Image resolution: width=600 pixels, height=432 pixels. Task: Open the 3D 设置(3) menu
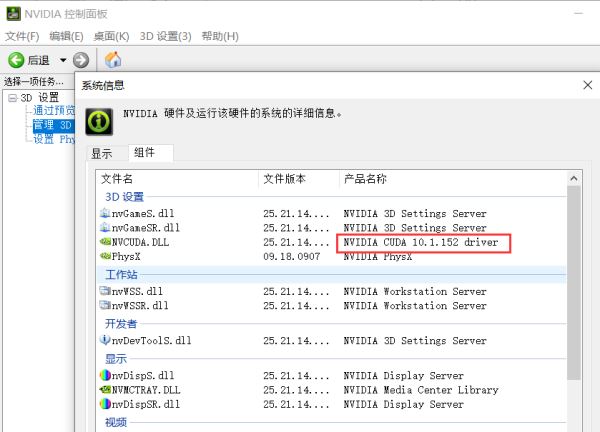165,36
